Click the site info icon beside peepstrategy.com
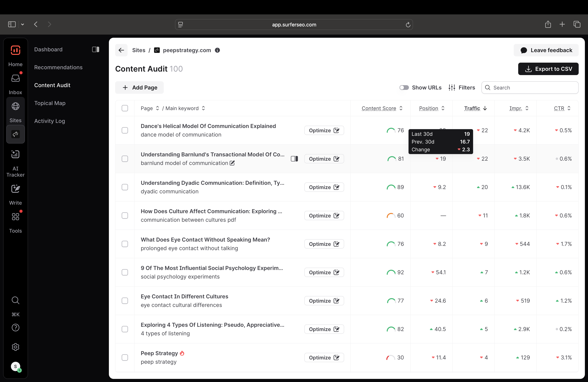This screenshot has height=382, width=588. 217,50
